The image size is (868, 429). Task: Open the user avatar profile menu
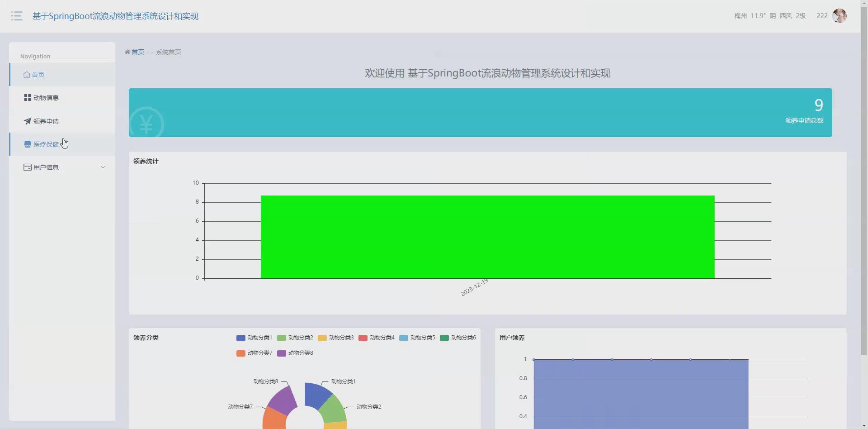[x=839, y=16]
